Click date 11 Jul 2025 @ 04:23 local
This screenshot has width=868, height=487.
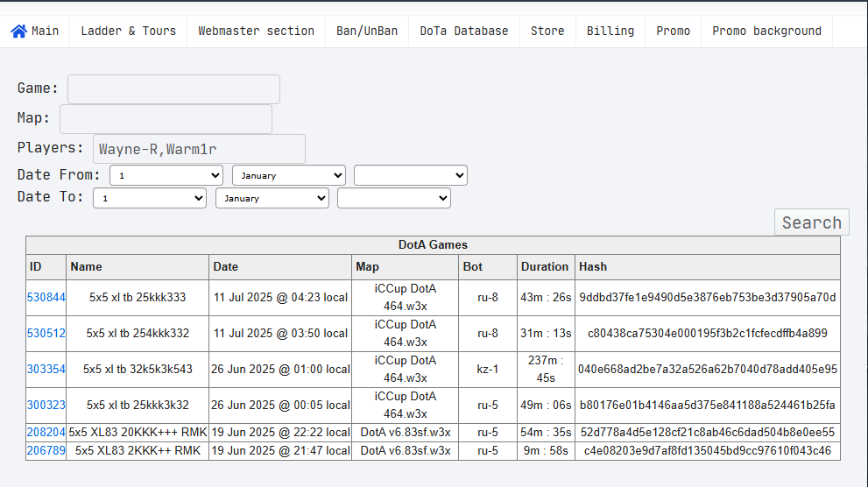click(280, 297)
